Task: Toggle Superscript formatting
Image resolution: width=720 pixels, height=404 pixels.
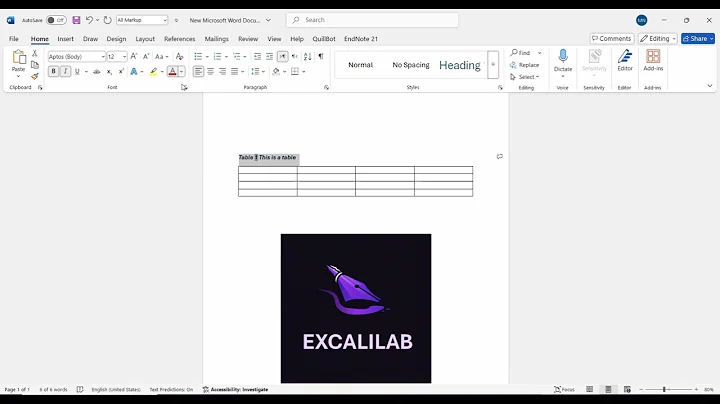Action: [x=121, y=72]
